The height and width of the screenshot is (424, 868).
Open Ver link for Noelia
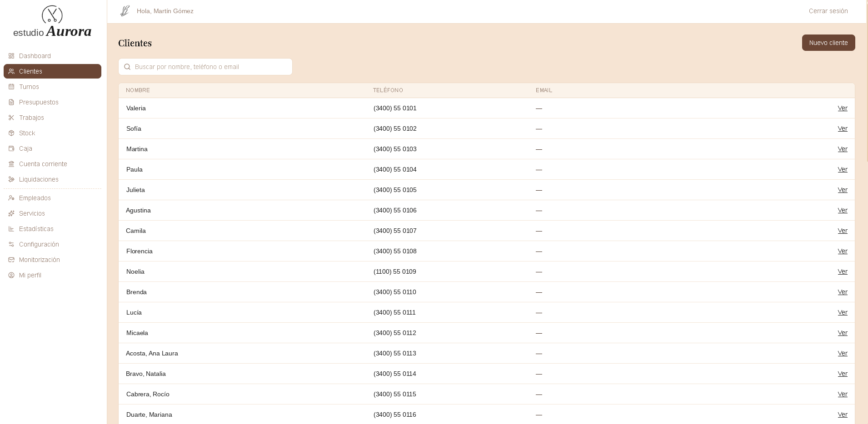point(843,271)
